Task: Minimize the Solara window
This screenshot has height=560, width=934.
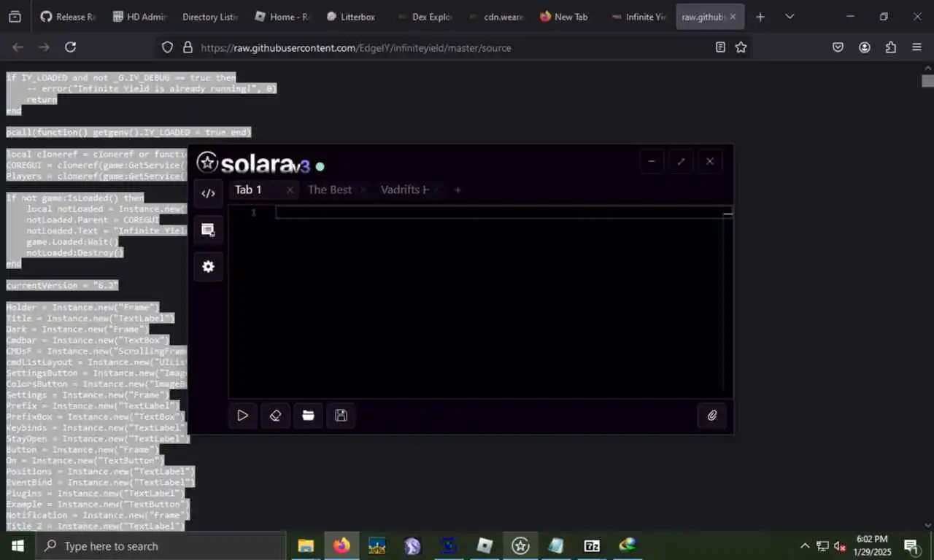Action: click(x=652, y=161)
